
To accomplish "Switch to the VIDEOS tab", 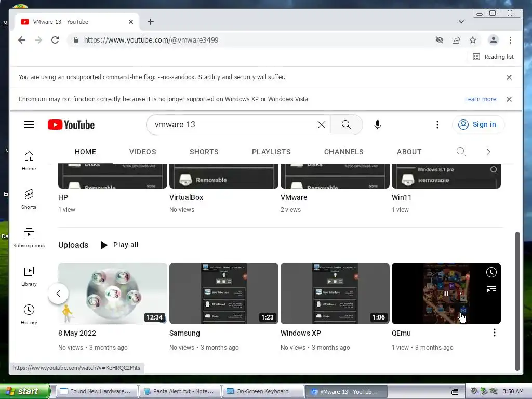I will (x=142, y=152).
